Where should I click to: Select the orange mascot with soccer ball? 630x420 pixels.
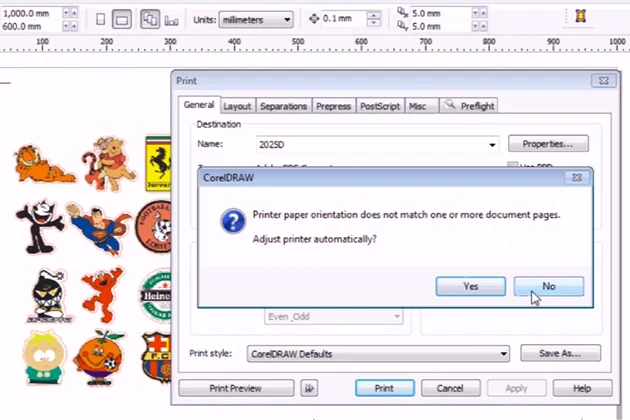click(99, 358)
